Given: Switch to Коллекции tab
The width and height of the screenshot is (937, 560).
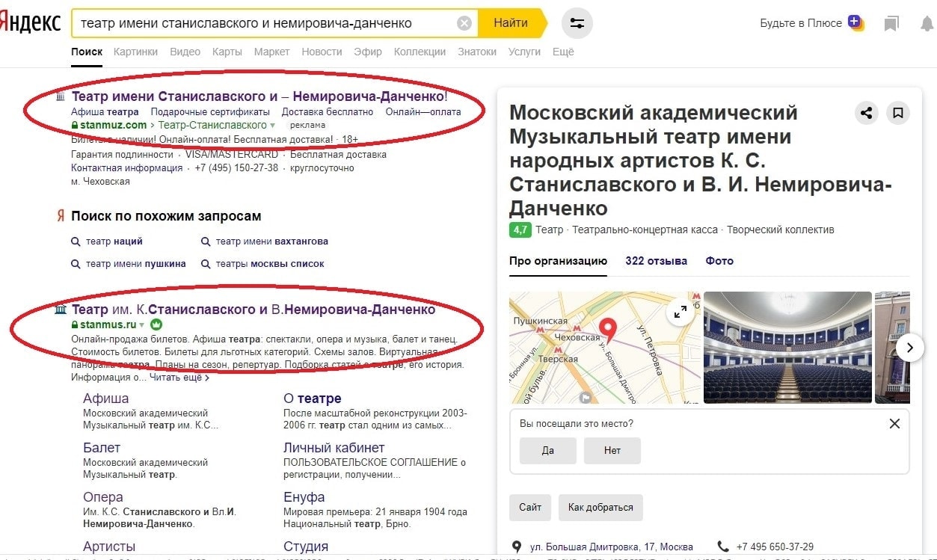Looking at the screenshot, I should [x=420, y=52].
